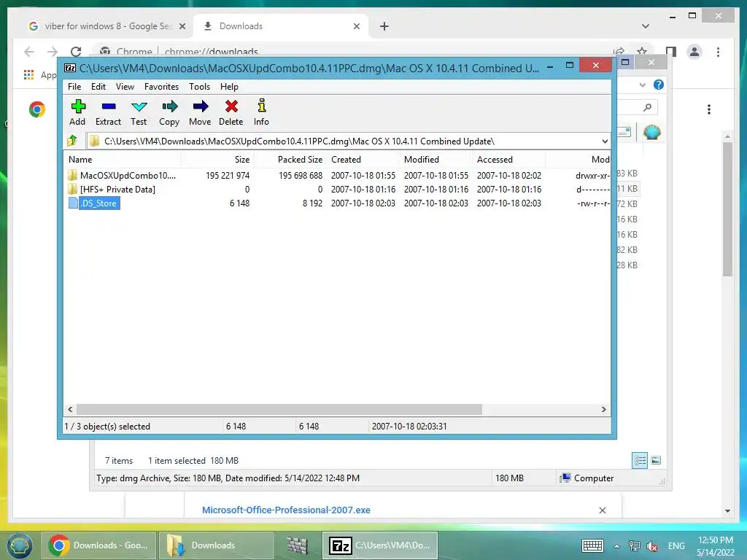Open the Microsoft-Office-Professional-2007.exe link
The width and height of the screenshot is (747, 560).
click(x=286, y=510)
